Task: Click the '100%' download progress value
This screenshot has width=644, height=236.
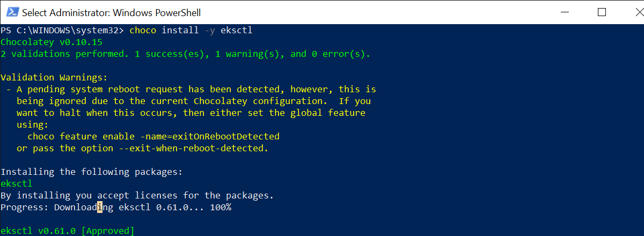Action: point(221,207)
